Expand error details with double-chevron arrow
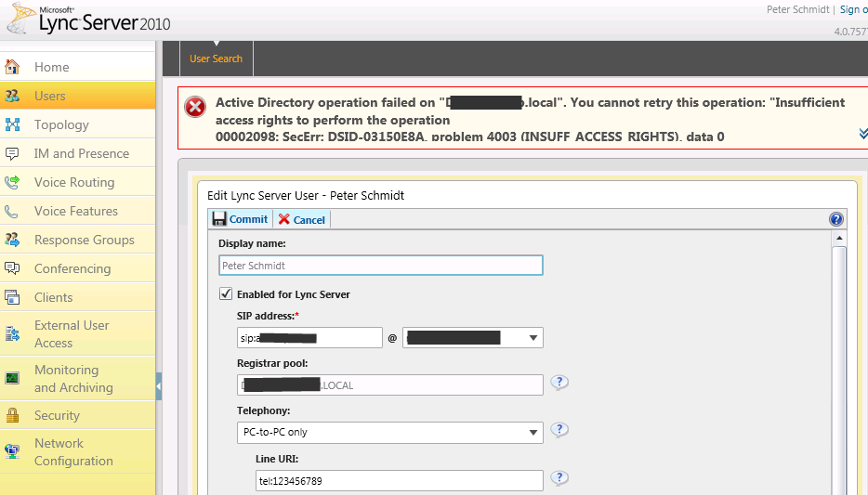The height and width of the screenshot is (495, 868). point(863,134)
